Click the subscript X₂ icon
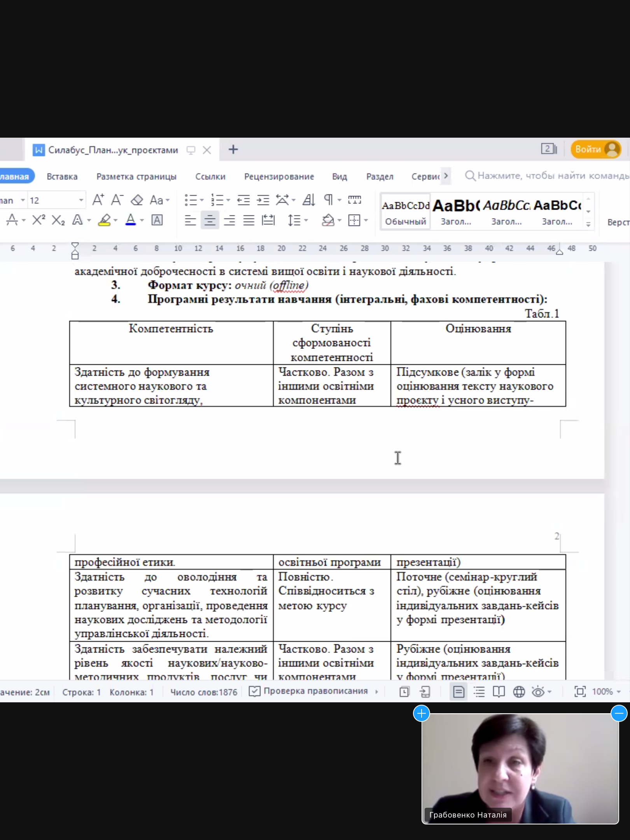The image size is (630, 840). pyautogui.click(x=58, y=220)
